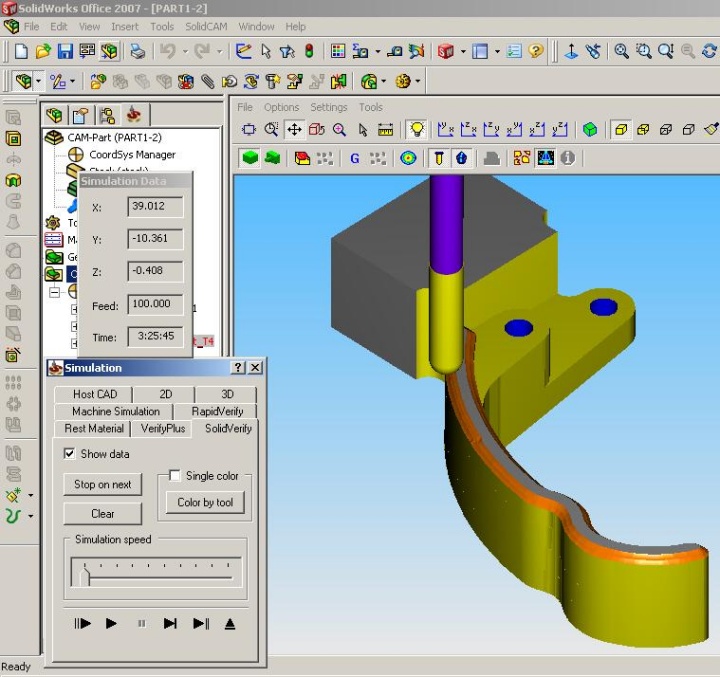This screenshot has height=677, width=720.
Task: Switch to the RapidVerify tab
Action: point(216,411)
